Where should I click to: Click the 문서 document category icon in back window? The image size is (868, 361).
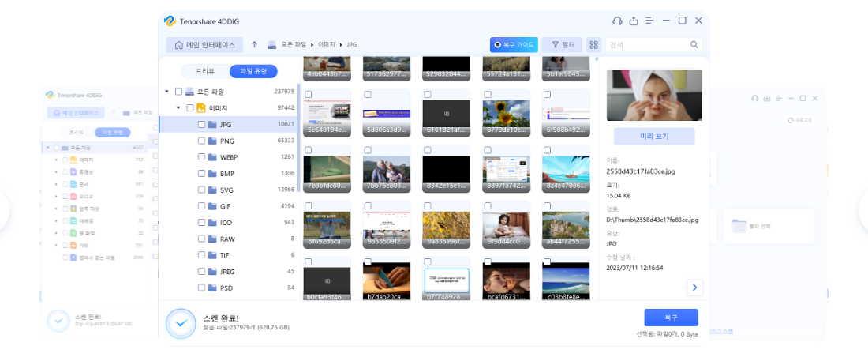pos(73,184)
